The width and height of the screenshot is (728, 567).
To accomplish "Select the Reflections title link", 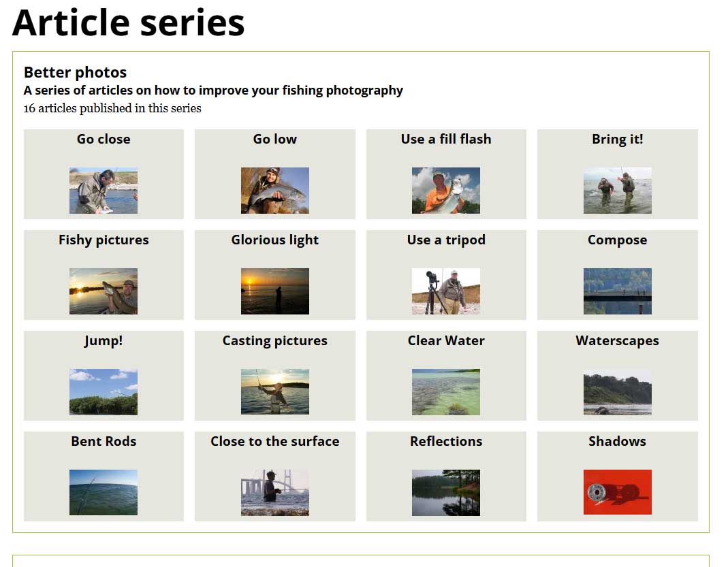I will coord(446,441).
